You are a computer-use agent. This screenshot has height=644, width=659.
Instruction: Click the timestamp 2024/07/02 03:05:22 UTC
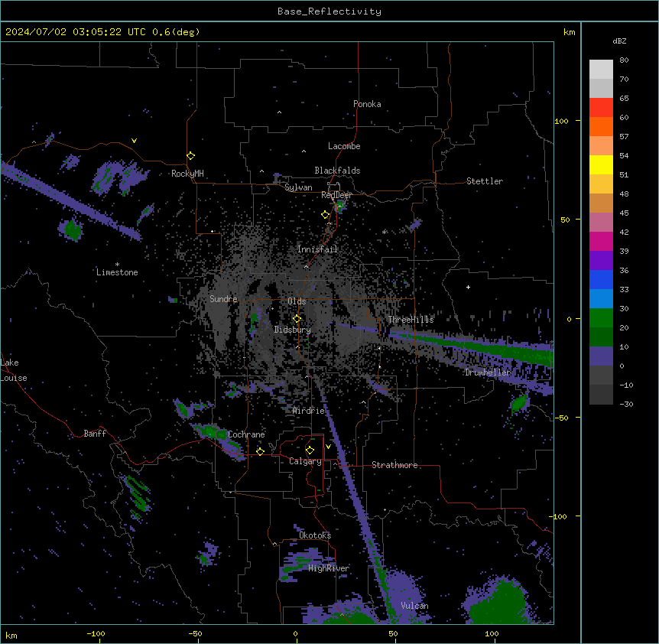(x=76, y=32)
